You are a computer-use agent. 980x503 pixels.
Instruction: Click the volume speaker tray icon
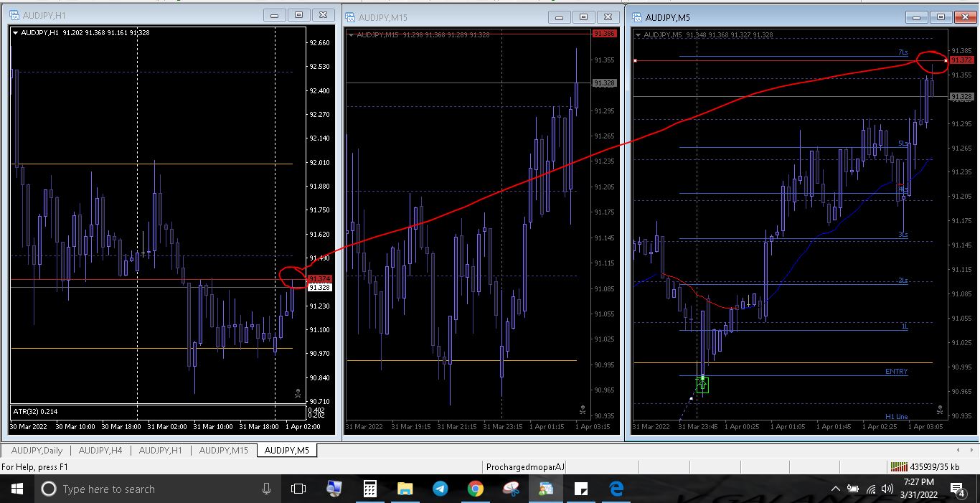tap(889, 489)
